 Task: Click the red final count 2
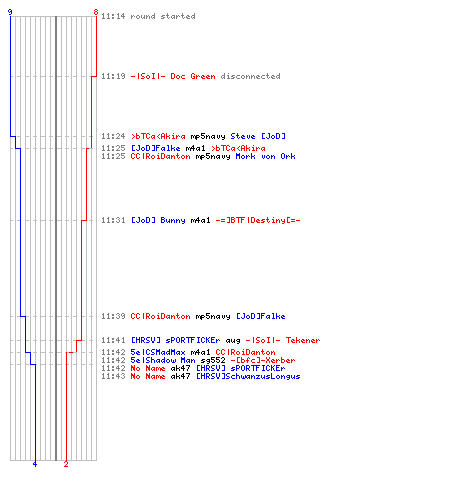tap(66, 464)
